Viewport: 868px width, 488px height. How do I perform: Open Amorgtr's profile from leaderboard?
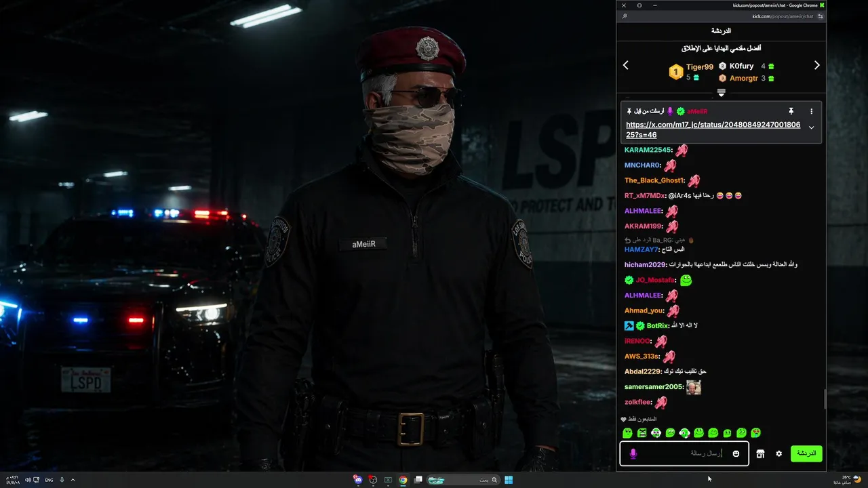tap(744, 79)
